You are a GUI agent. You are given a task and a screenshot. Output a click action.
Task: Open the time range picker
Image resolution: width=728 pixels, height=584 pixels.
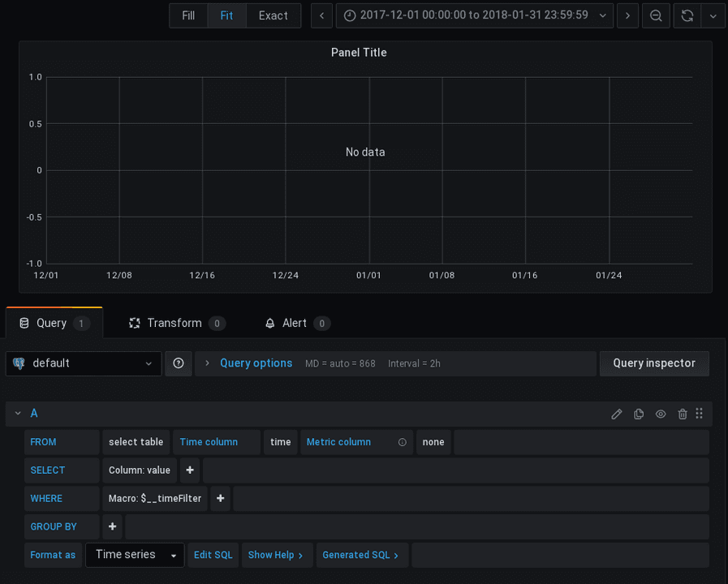[x=474, y=15]
